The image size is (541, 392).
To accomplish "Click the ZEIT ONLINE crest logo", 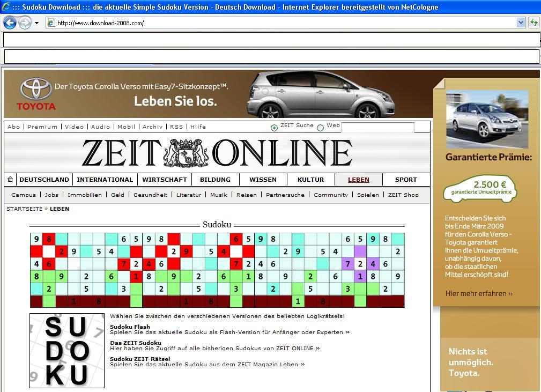I will click(x=186, y=153).
